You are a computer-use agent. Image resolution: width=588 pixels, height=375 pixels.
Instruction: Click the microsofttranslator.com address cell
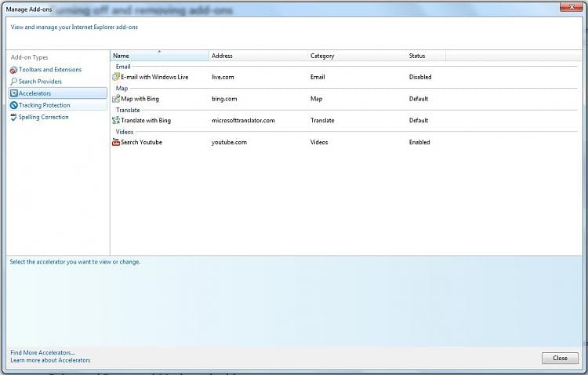(x=243, y=121)
